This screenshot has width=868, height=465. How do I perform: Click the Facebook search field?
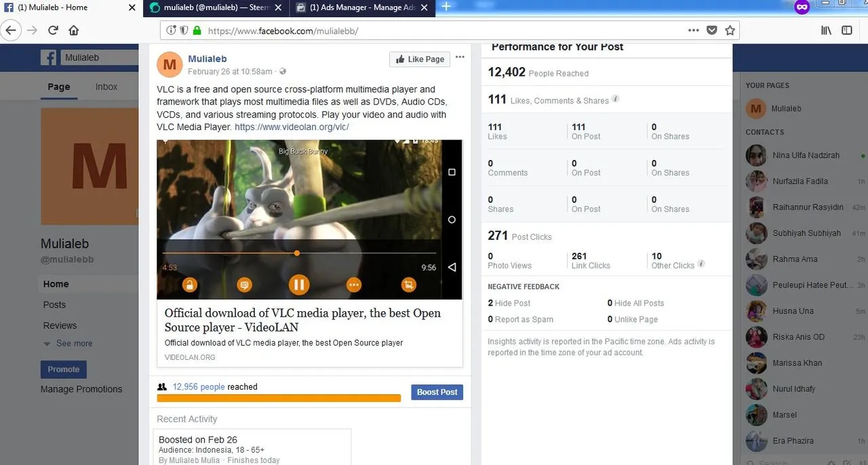click(x=100, y=58)
